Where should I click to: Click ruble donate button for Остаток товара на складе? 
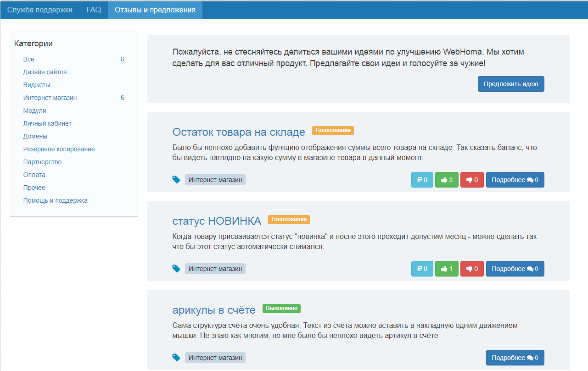pyautogui.click(x=422, y=180)
